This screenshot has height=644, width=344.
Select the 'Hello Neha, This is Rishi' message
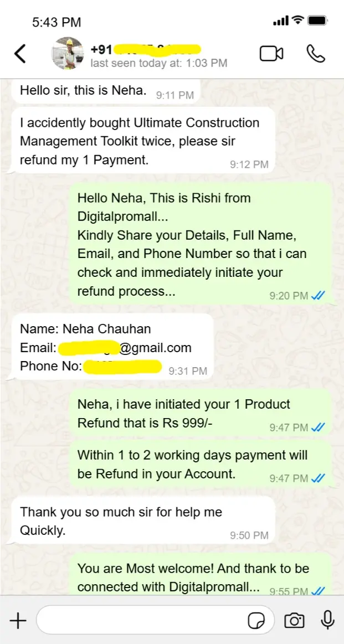(x=201, y=244)
